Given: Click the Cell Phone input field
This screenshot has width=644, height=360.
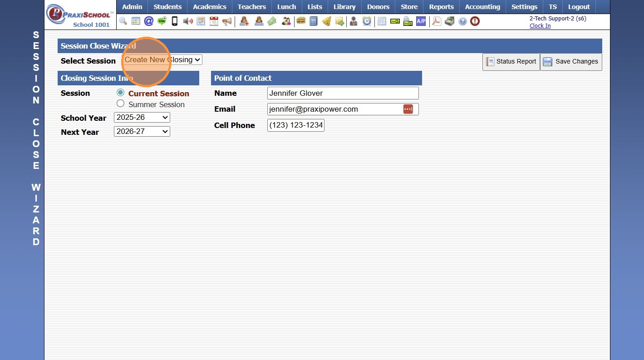Looking at the screenshot, I should point(296,125).
